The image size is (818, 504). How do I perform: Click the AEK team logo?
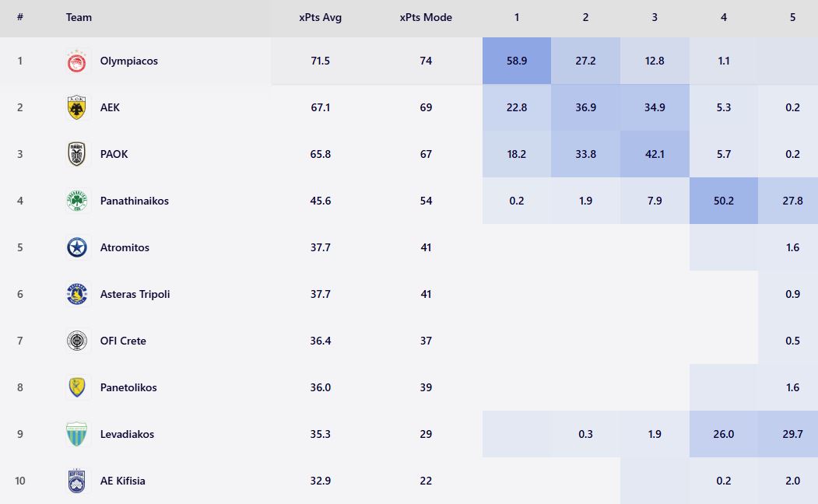click(x=76, y=107)
